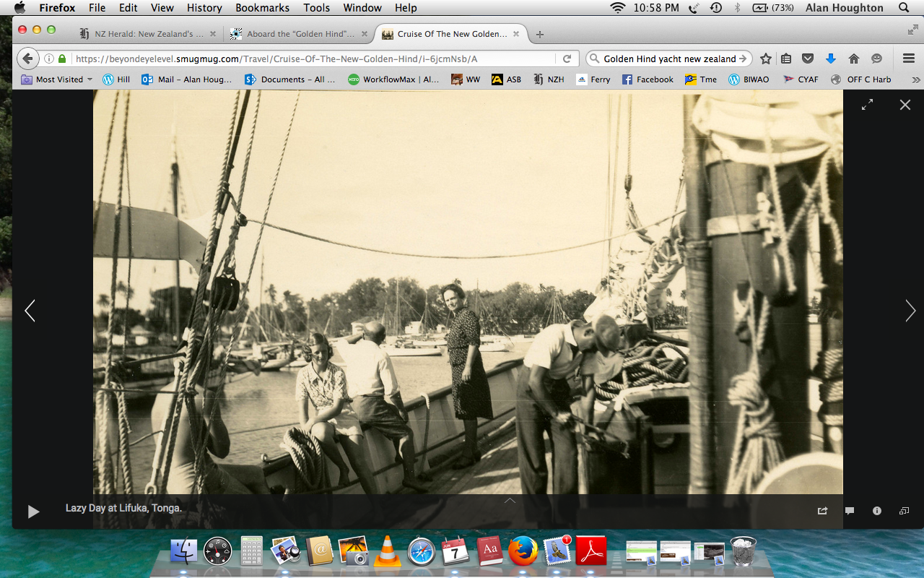Close the photo lightbox viewer
Image resolution: width=924 pixels, height=578 pixels.
[905, 105]
